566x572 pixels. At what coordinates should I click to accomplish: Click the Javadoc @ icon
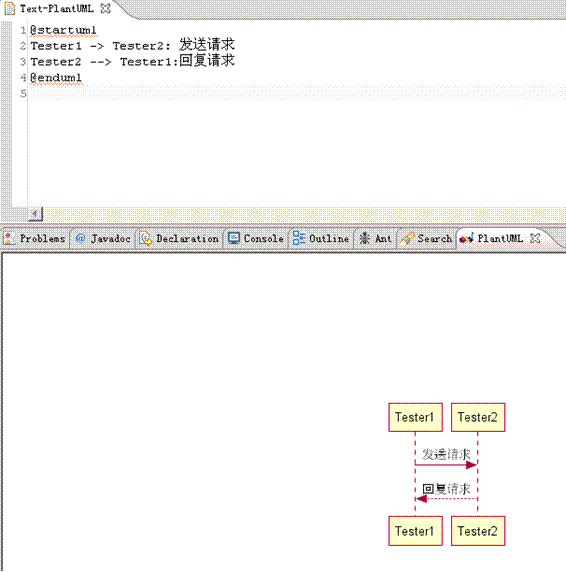[x=81, y=239]
